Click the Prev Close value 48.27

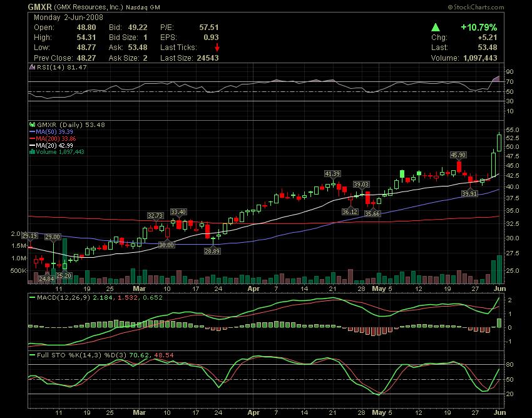click(x=86, y=58)
